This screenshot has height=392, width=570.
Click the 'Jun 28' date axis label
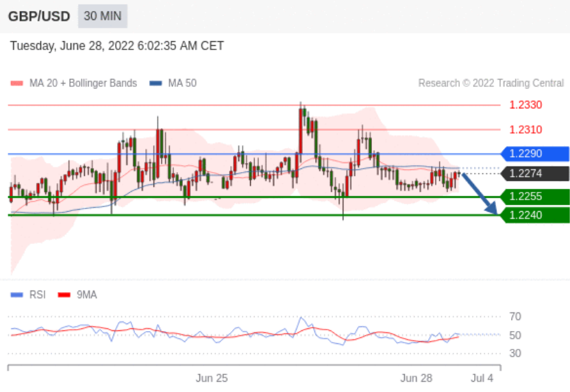tap(417, 378)
